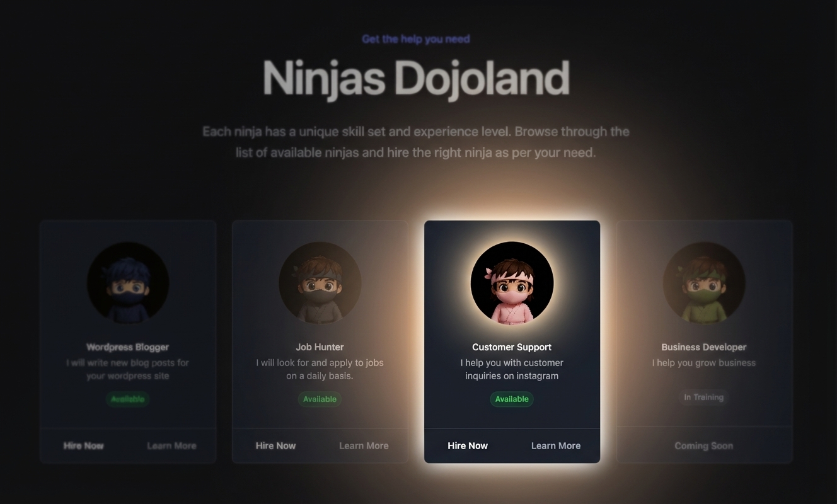Click the 'Get the help you need' text

click(416, 39)
